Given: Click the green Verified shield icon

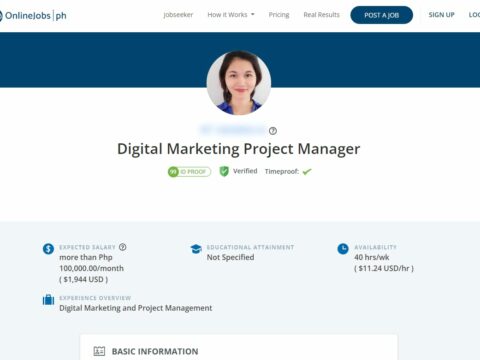Looking at the screenshot, I should [224, 171].
